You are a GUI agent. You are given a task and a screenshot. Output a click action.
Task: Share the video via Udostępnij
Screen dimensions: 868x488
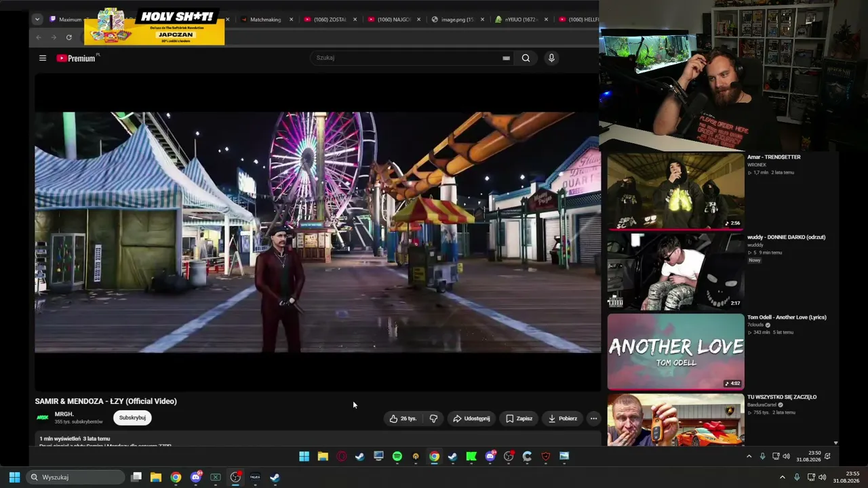pos(471,419)
